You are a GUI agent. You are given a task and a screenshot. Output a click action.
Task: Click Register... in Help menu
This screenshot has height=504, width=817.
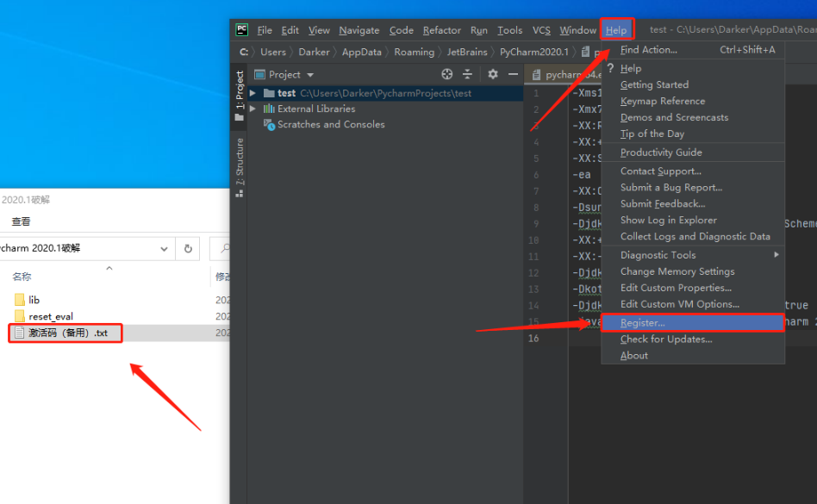[x=693, y=323]
